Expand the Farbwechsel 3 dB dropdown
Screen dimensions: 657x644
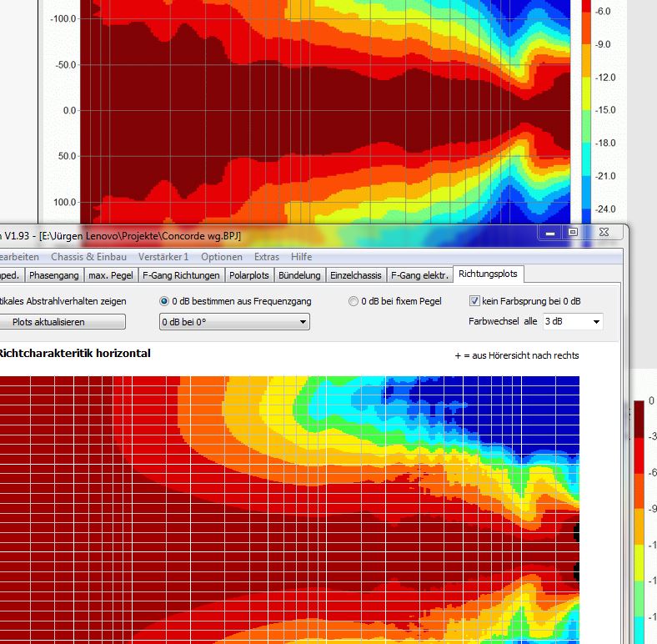(x=572, y=321)
